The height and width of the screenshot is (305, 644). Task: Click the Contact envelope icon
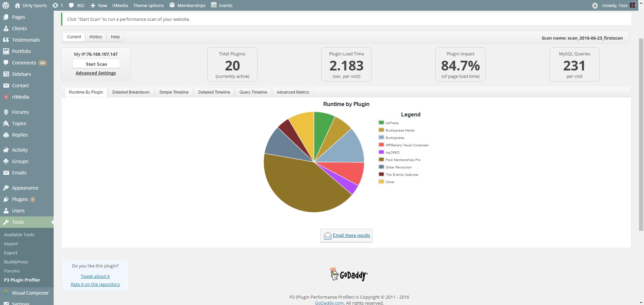pyautogui.click(x=6, y=86)
